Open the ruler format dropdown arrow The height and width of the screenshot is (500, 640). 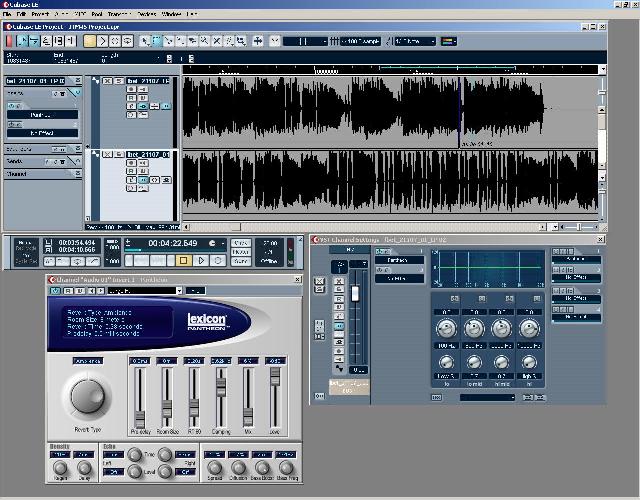tap(602, 70)
